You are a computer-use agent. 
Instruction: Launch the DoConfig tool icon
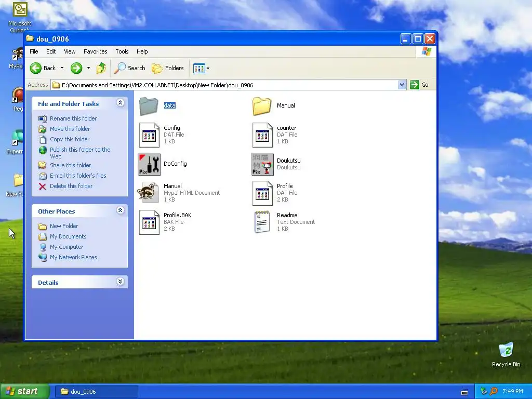click(x=149, y=164)
